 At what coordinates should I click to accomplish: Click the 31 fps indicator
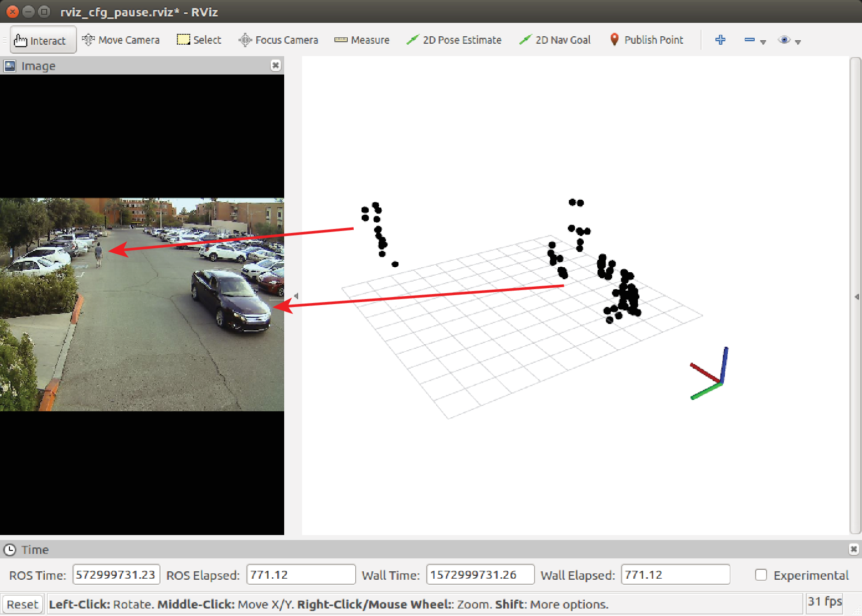pyautogui.click(x=825, y=602)
